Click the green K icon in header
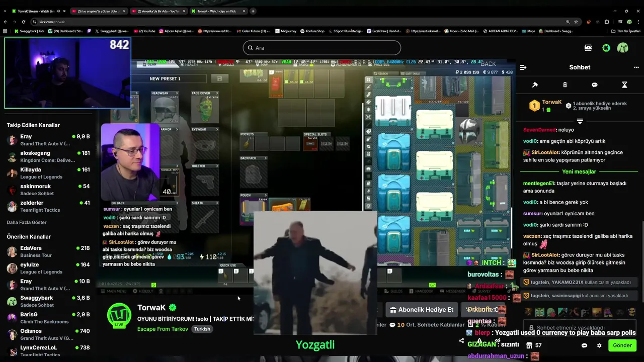This screenshot has height=362, width=644. [x=606, y=48]
